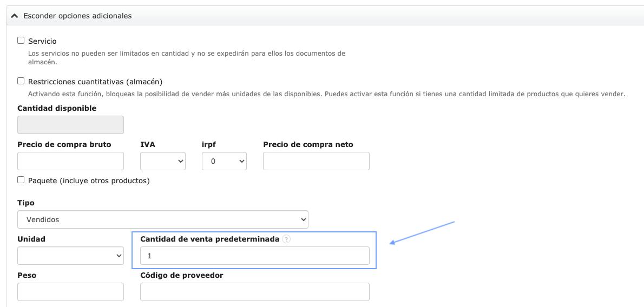Open the Unidad dropdown
Viewport: 644px width, 307px height.
pyautogui.click(x=70, y=256)
